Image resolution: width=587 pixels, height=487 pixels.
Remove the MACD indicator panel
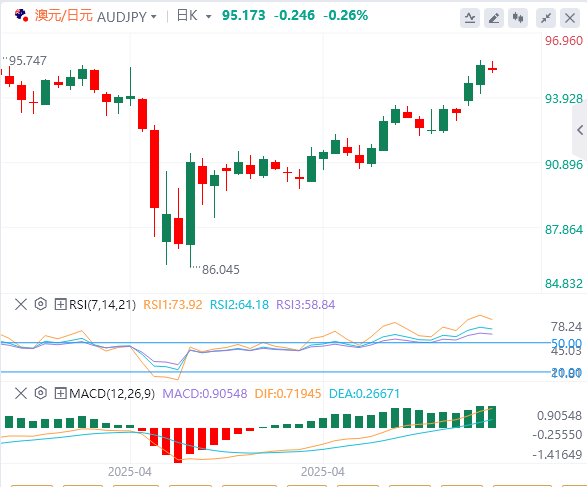21,393
